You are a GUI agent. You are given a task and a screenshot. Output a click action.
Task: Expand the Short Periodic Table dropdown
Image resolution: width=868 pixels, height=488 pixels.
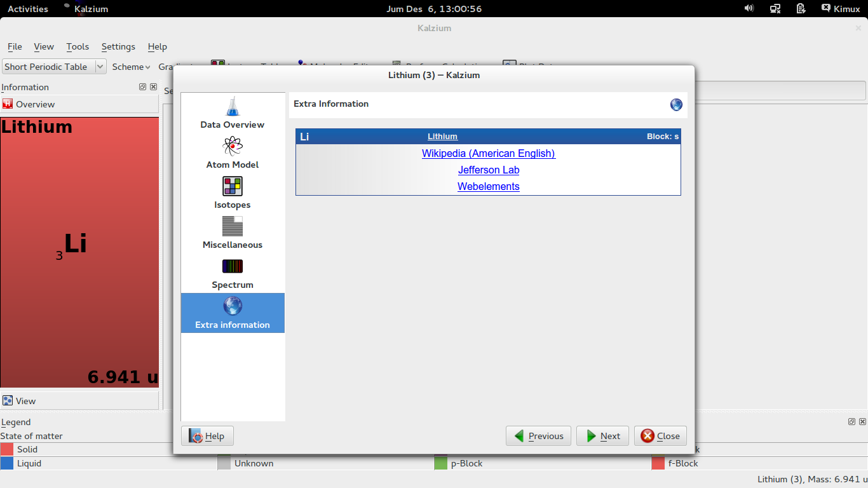pos(54,67)
